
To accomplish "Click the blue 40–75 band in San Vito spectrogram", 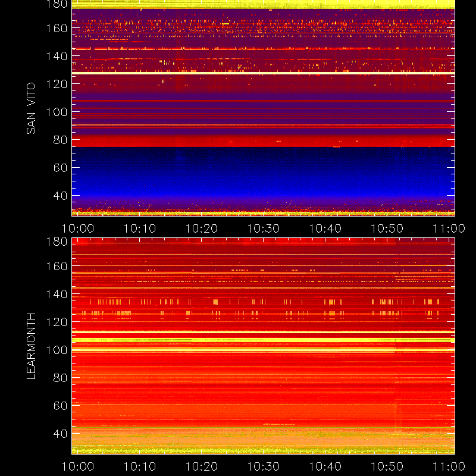I will click(263, 171).
